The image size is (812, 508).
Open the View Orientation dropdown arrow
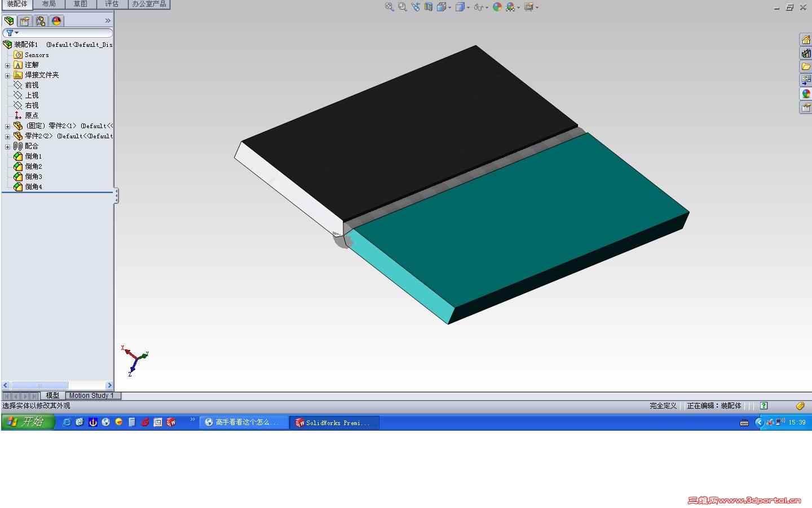(x=449, y=7)
